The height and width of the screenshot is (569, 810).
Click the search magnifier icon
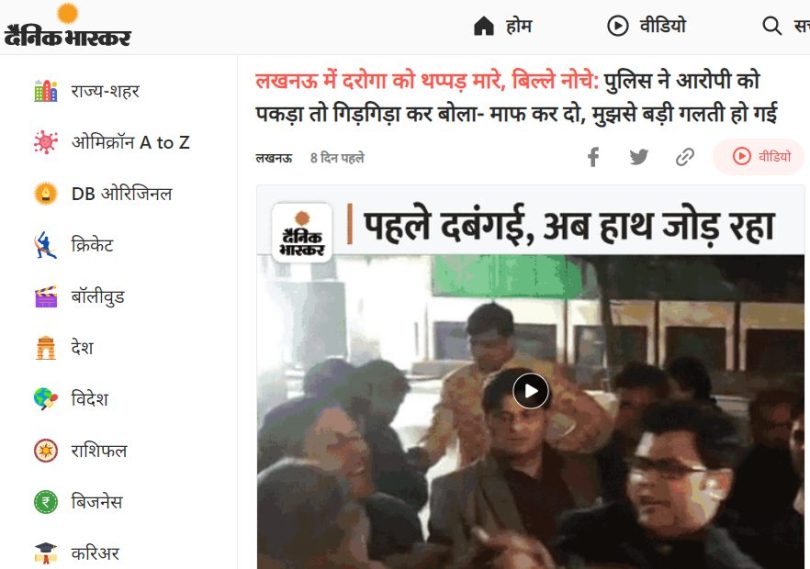772,25
